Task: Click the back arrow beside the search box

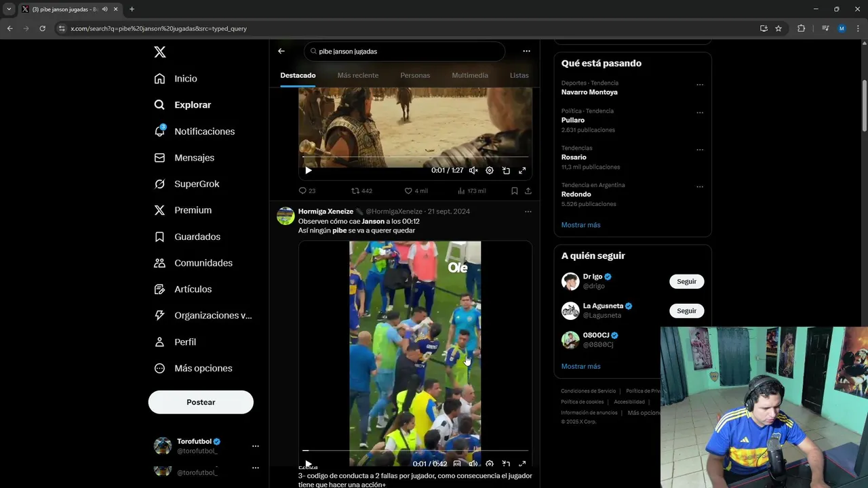Action: (281, 51)
